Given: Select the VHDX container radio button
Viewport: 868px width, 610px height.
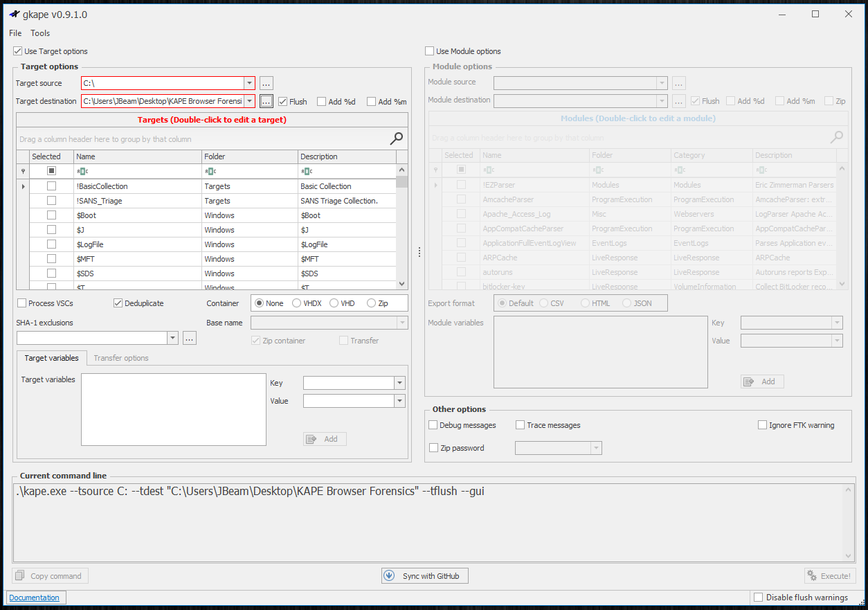Looking at the screenshot, I should 296,303.
